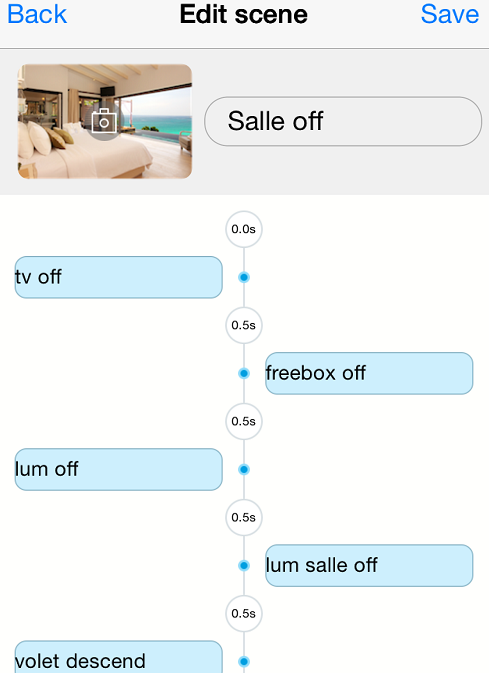Click the blue timeline dot beside 'freebox off'
The image size is (489, 673).
click(x=244, y=373)
